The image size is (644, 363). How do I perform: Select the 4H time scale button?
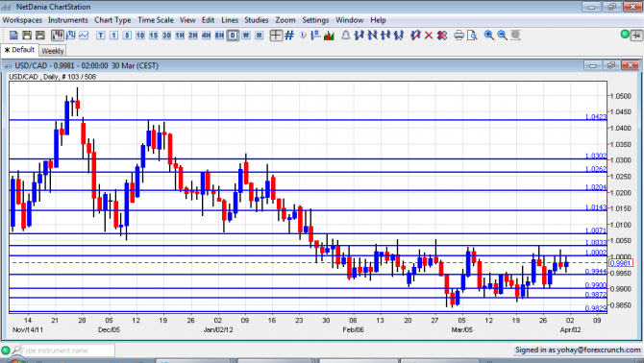(207, 36)
